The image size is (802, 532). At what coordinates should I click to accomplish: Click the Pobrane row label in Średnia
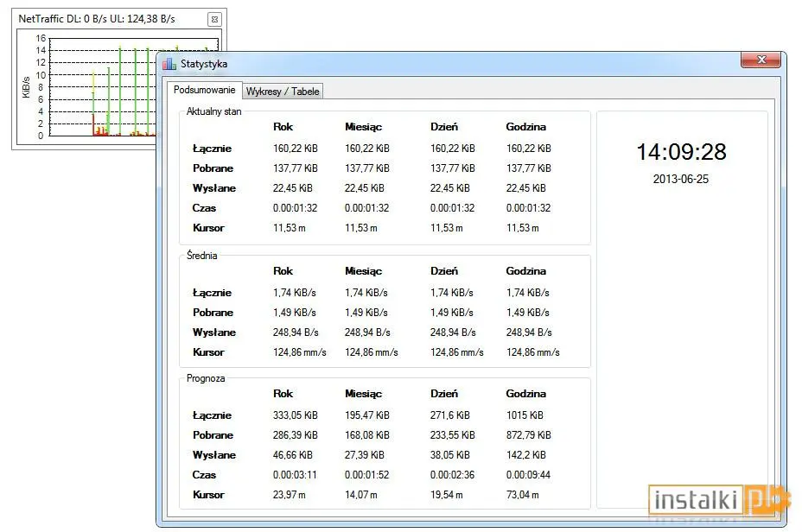(x=213, y=313)
